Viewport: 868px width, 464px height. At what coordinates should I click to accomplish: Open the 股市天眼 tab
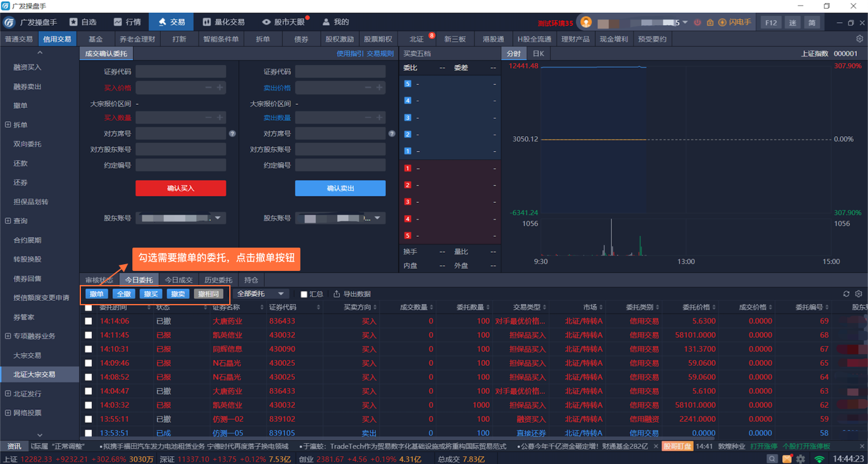click(x=283, y=22)
